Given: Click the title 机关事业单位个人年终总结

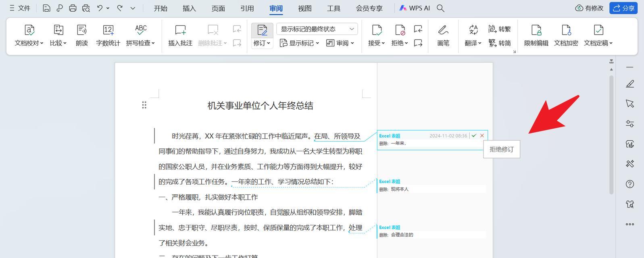Looking at the screenshot, I should pyautogui.click(x=261, y=106).
